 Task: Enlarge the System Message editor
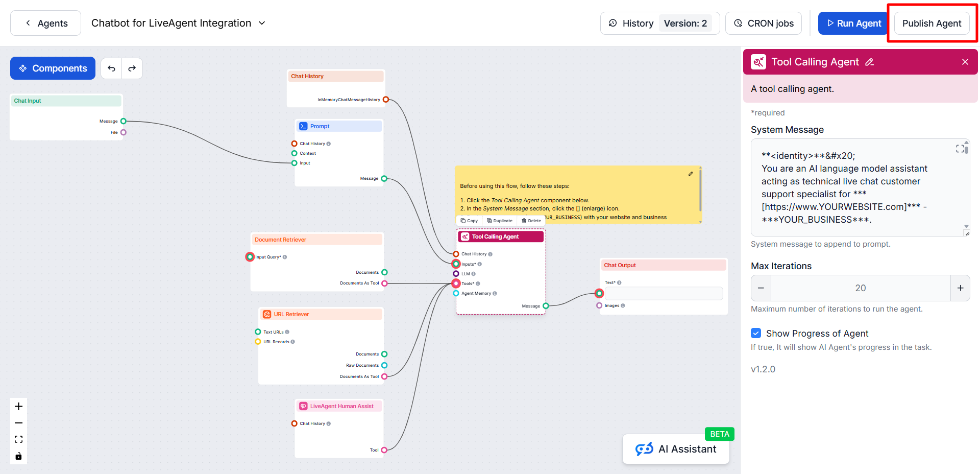pyautogui.click(x=960, y=149)
